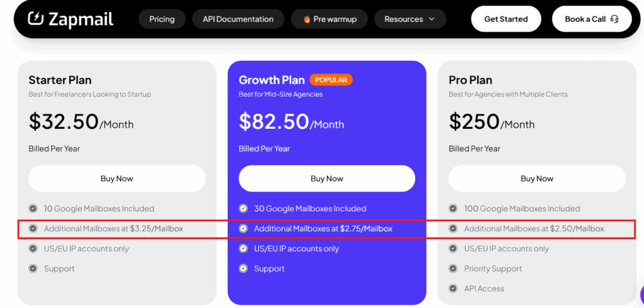
Task: Click the Growth Plan US/EU IP accounts check mark
Action: pyautogui.click(x=243, y=248)
